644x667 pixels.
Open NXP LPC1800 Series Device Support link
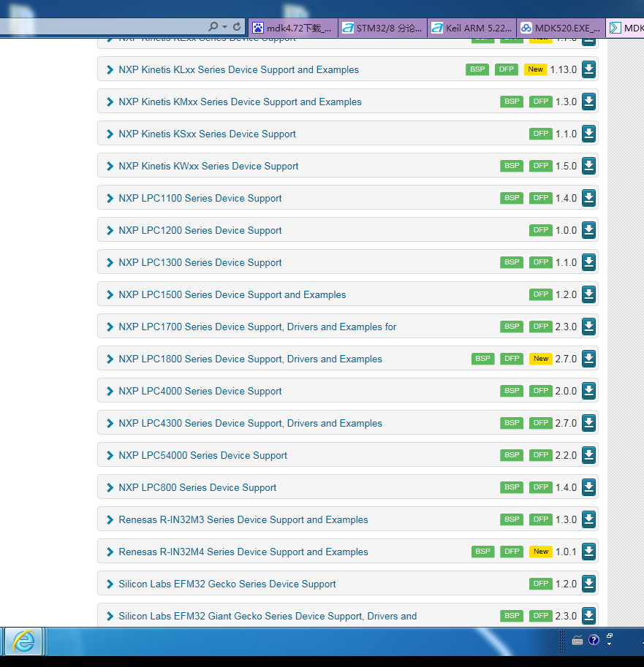click(x=250, y=359)
